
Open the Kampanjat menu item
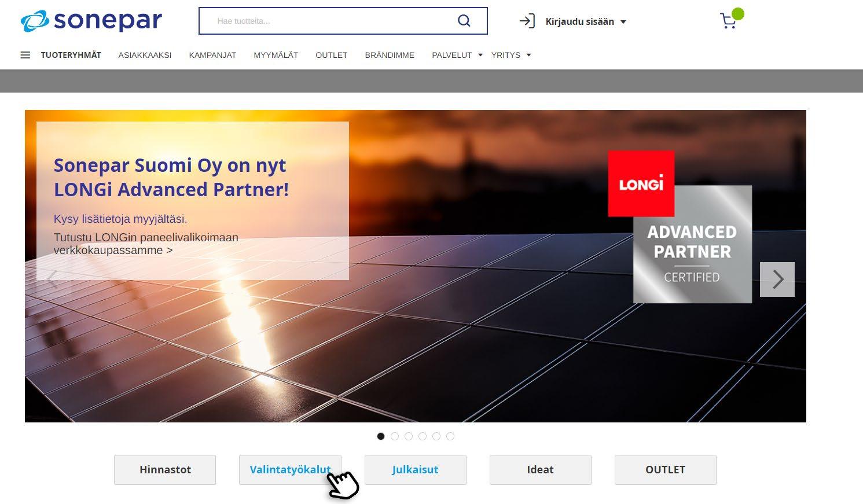pyautogui.click(x=212, y=55)
